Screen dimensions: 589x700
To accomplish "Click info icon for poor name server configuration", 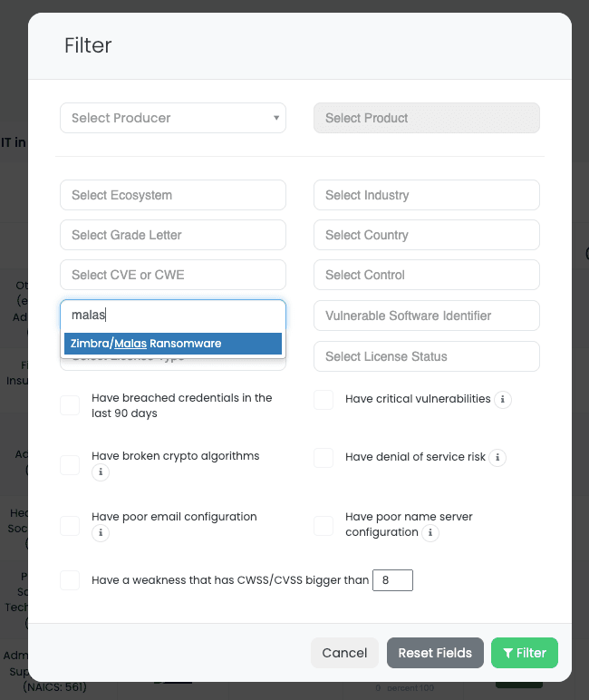I will point(430,533).
